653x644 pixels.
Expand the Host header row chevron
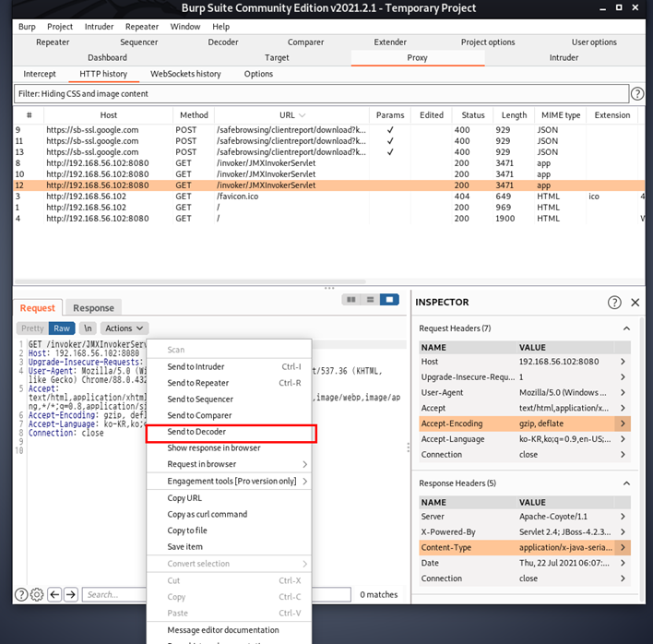click(x=623, y=362)
